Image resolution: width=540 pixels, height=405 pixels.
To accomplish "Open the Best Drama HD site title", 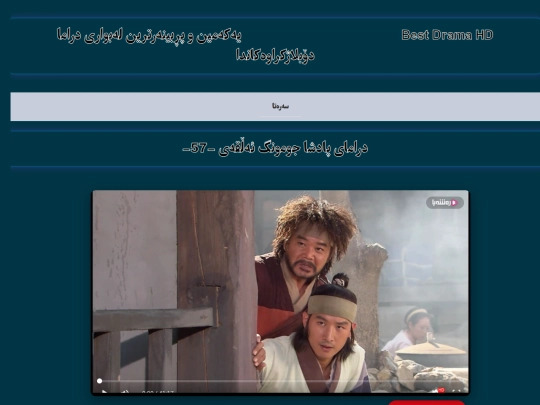I will click(x=447, y=35).
